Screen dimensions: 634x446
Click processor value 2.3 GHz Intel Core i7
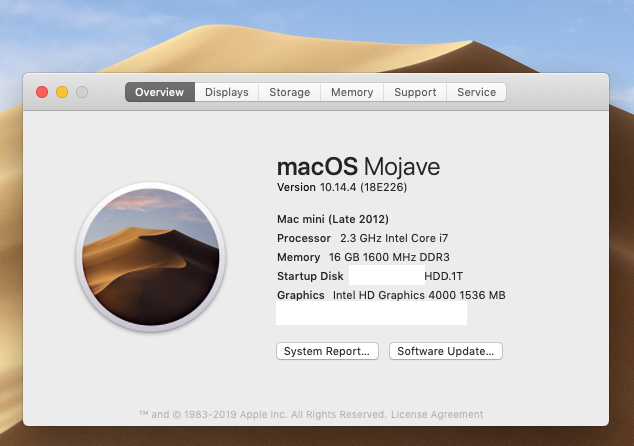394,238
